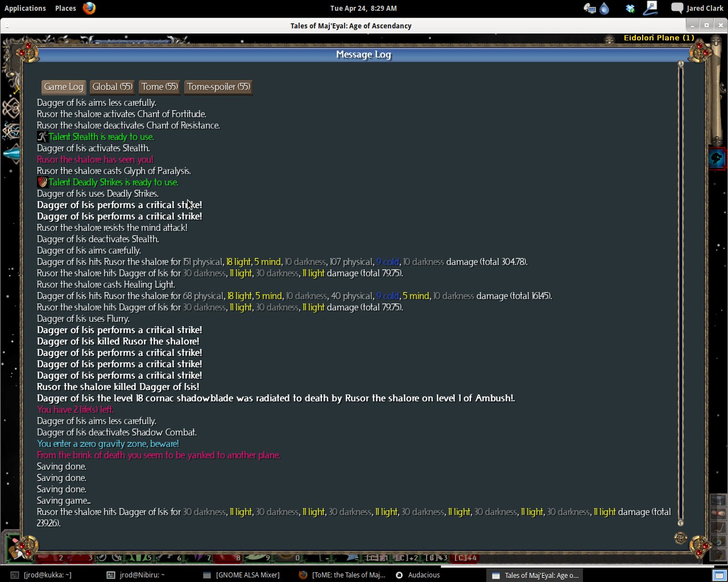728x582 pixels.
Task: Click the Deluge water drop tray icon
Action: coord(605,8)
